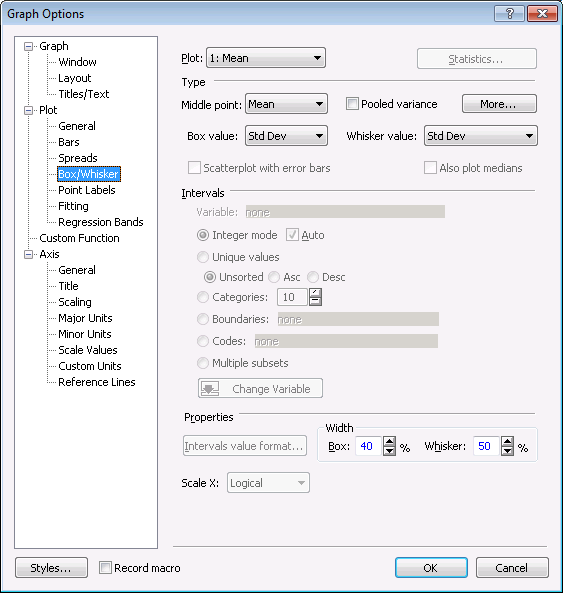Image resolution: width=563 pixels, height=593 pixels.
Task: Click the Box width percent field
Action: tap(369, 446)
